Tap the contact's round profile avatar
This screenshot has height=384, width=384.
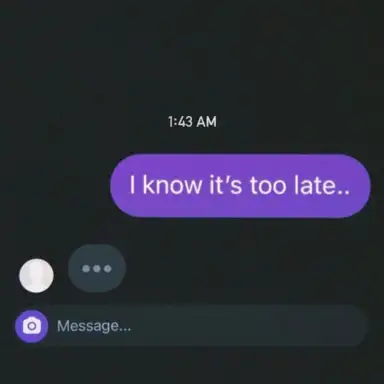(x=36, y=275)
